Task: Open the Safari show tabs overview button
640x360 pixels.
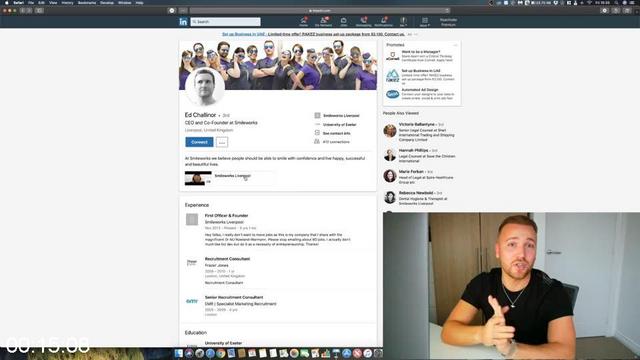Action: [627, 11]
